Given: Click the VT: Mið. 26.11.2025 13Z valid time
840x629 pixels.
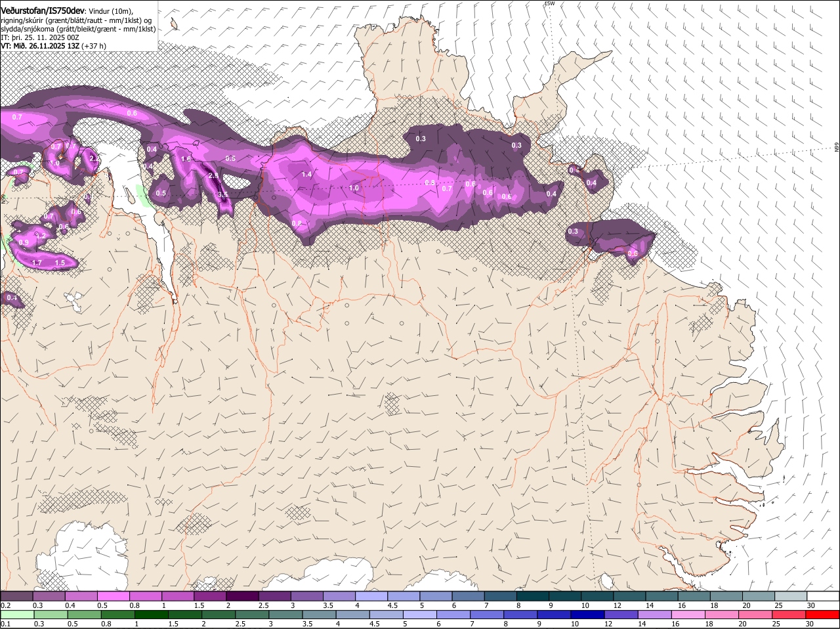Looking at the screenshot, I should [x=40, y=46].
